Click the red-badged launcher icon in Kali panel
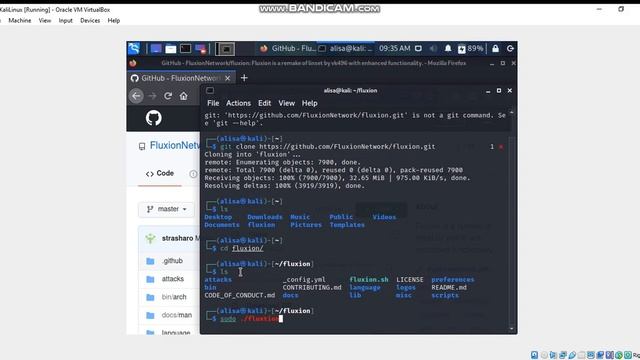 [200, 49]
